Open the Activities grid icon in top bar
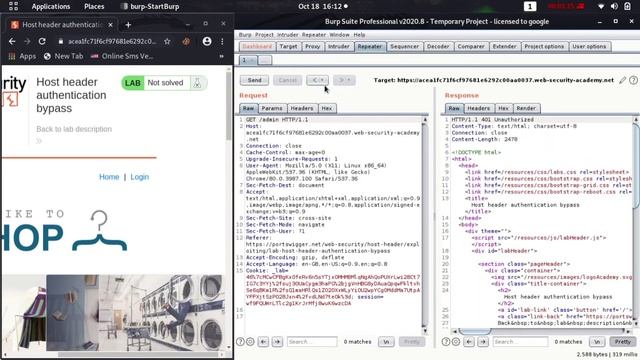The height and width of the screenshot is (360, 640). tap(13, 6)
